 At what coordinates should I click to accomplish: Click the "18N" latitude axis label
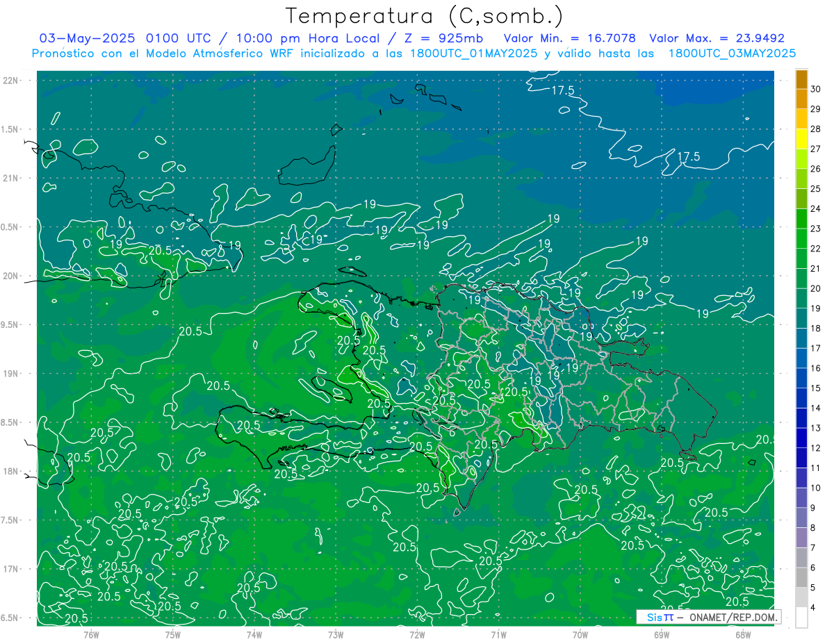pos(10,471)
